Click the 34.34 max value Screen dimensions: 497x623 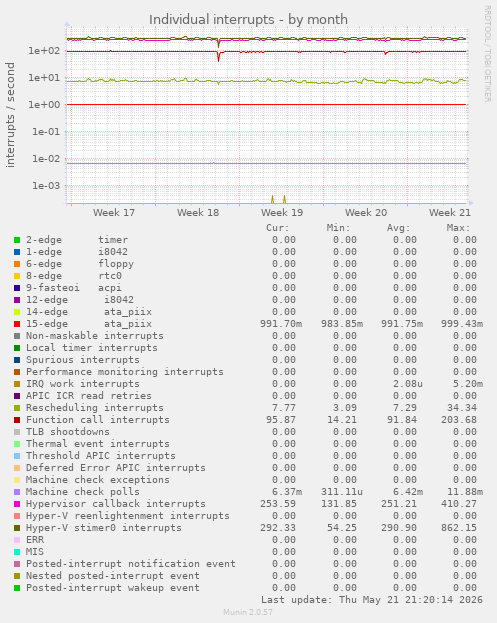(464, 408)
